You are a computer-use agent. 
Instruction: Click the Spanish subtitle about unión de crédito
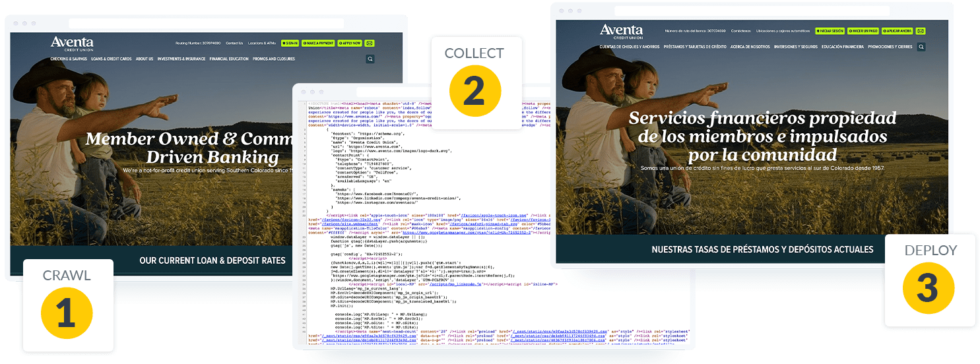762,168
